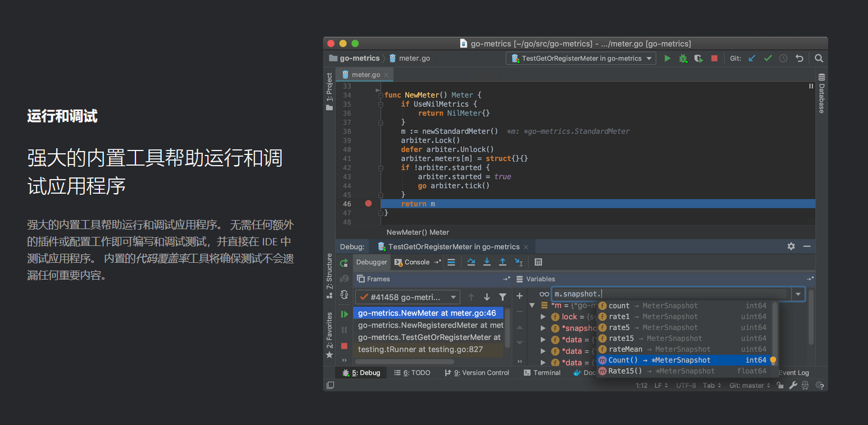Open 5: Debug tool window tab
This screenshot has width=868, height=425.
[x=361, y=373]
